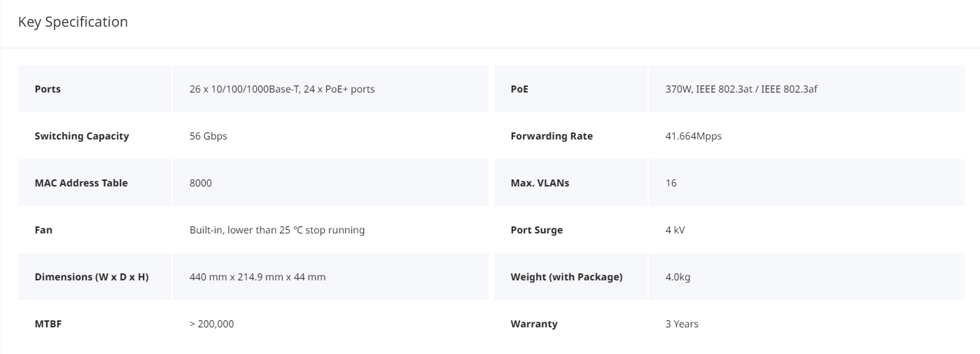The height and width of the screenshot is (354, 980).
Task: Select the Port Surge label
Action: click(x=537, y=230)
